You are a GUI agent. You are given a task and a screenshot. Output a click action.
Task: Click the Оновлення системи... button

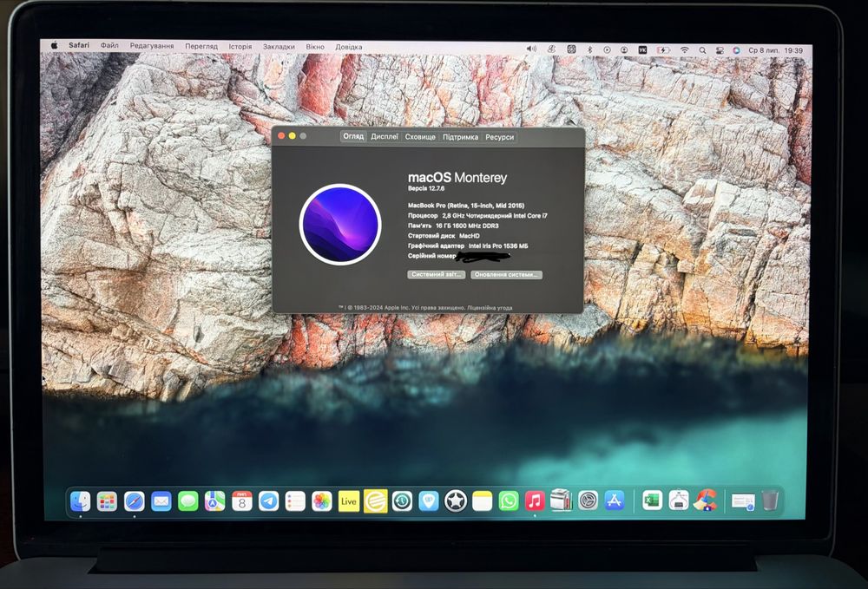[x=506, y=274]
